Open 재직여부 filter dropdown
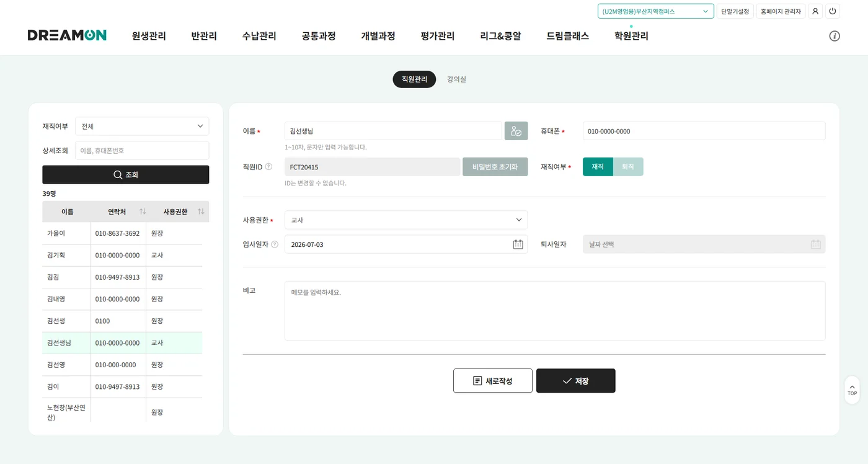868x464 pixels. (x=142, y=126)
